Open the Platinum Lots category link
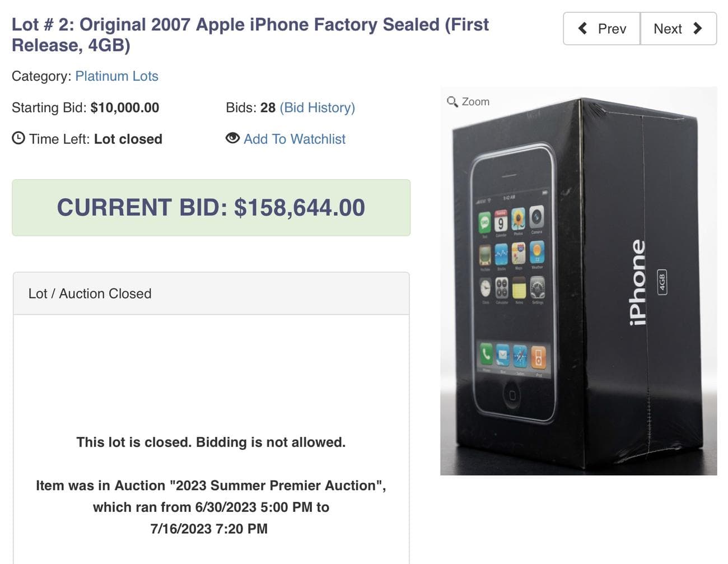 click(116, 76)
